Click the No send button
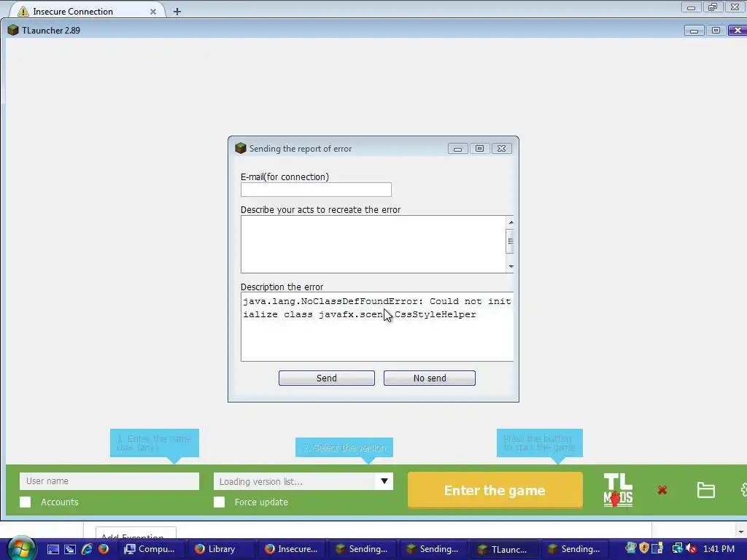Screen dimensions: 747x560 pyautogui.click(x=429, y=378)
